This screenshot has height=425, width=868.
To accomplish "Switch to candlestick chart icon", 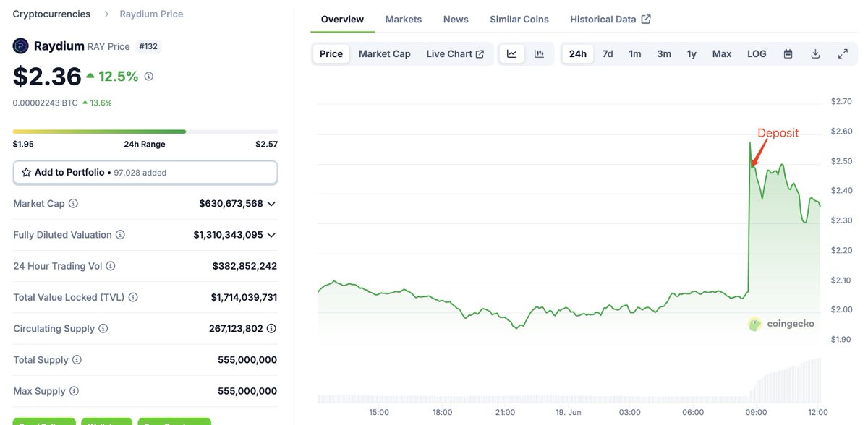I will (539, 53).
